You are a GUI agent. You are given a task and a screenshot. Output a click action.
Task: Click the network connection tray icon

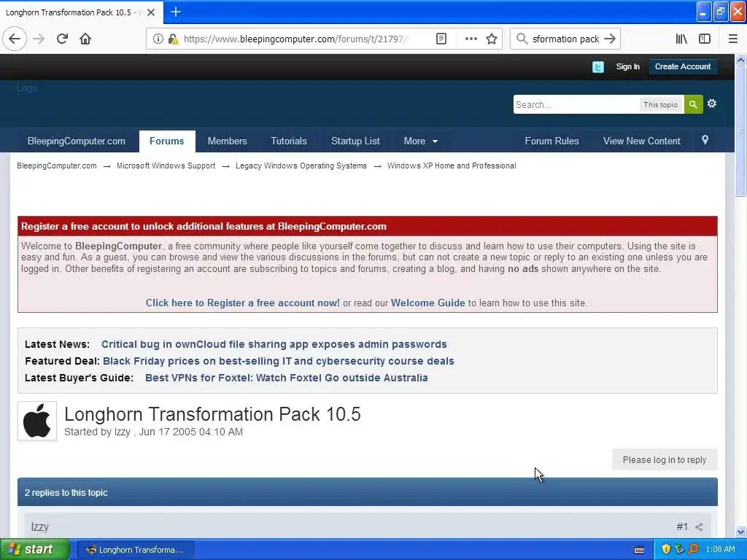pyautogui.click(x=679, y=550)
